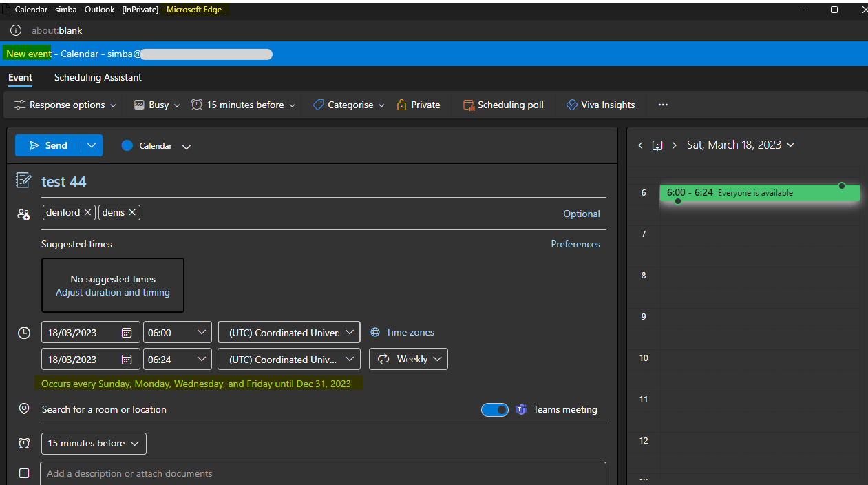This screenshot has height=485, width=868.
Task: Open start time 06:00 dropdown
Action: pos(178,333)
